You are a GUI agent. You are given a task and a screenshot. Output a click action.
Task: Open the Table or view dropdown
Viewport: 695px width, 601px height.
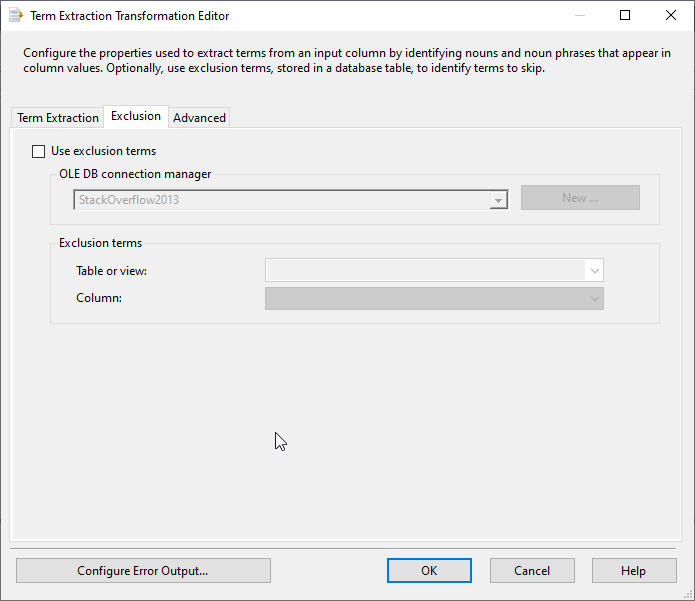[594, 271]
